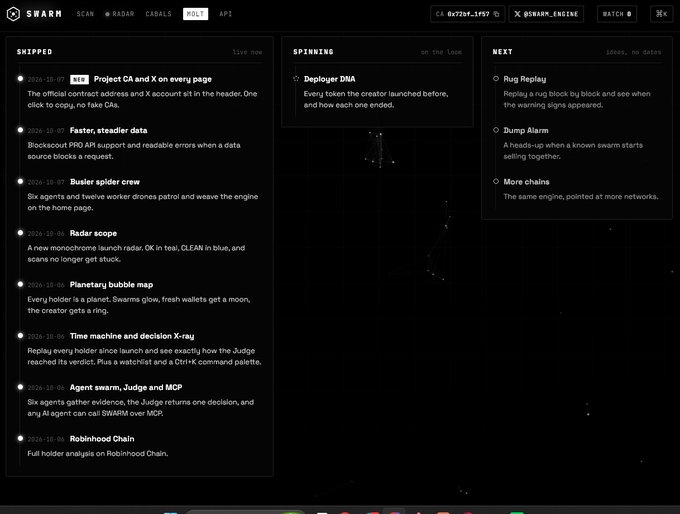Screen dimensions: 680x514
Task: Click the NEW badge on the first shipped entry
Action: tap(79, 79)
